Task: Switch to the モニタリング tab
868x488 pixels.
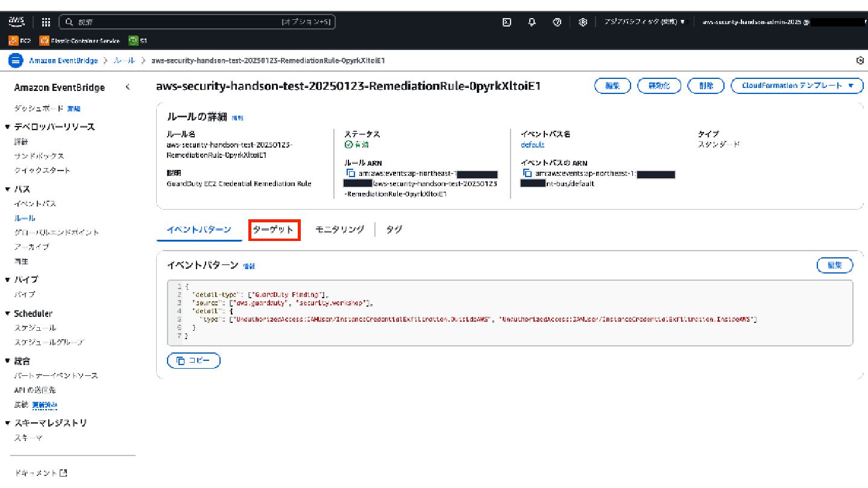Action: tap(339, 230)
